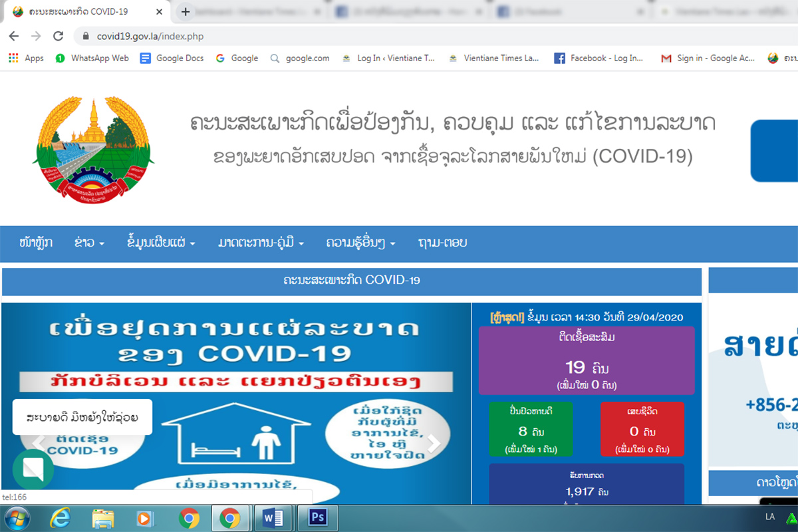798x532 pixels.
Task: Open Photoshop from the taskbar
Action: [317, 517]
